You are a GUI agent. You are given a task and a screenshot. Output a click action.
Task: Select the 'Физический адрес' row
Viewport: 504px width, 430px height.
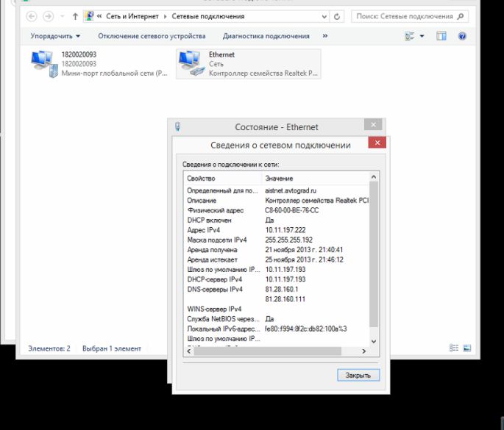277,210
